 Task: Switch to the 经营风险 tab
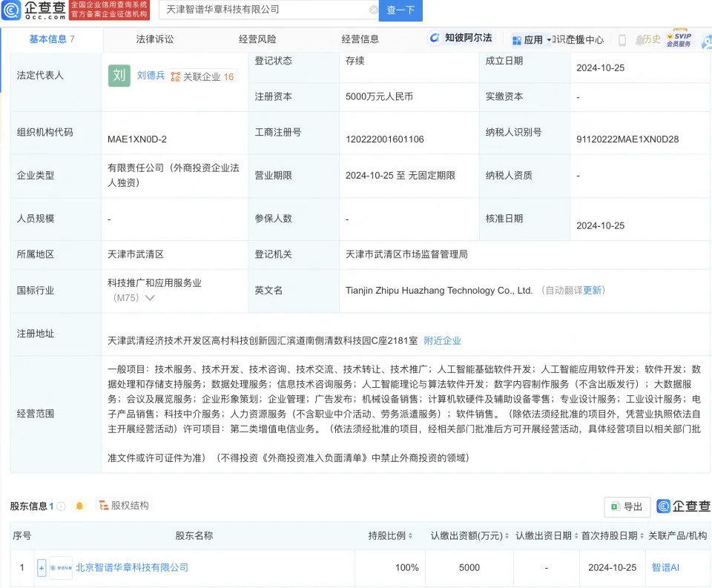257,39
